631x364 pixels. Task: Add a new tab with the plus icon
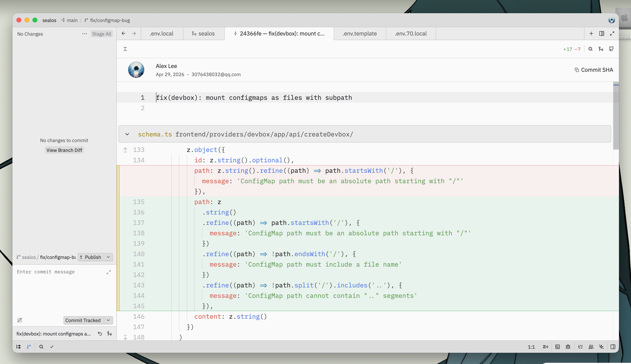[x=591, y=33]
